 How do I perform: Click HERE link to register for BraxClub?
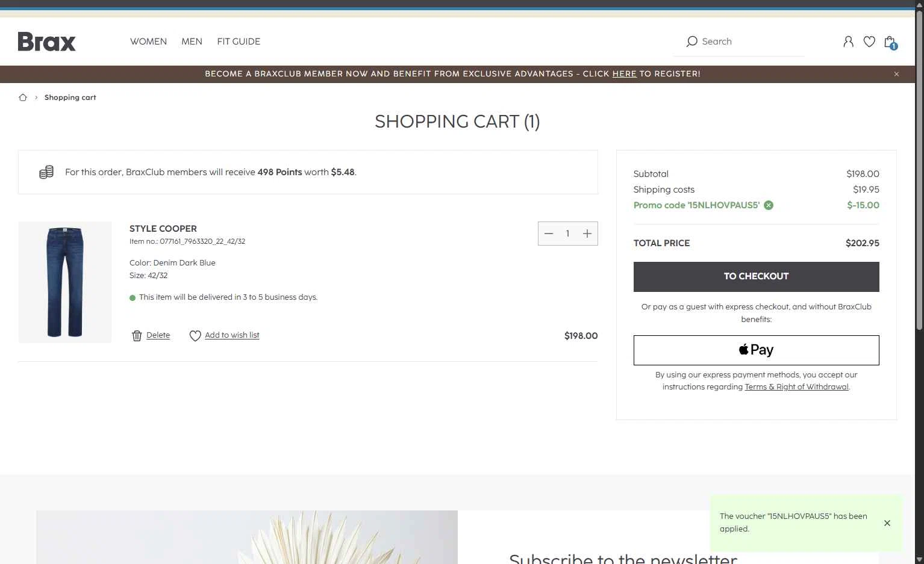624,74
